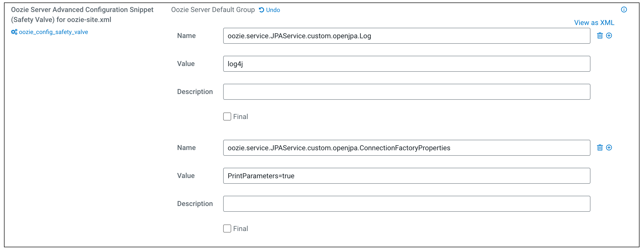The image size is (644, 251).
Task: Focus the Name field with ConnectionFactoryProperties
Action: pos(407,148)
